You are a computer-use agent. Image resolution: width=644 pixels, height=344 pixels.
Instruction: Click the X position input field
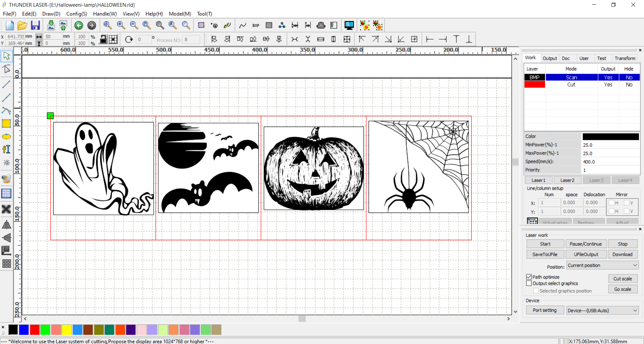[x=15, y=36]
